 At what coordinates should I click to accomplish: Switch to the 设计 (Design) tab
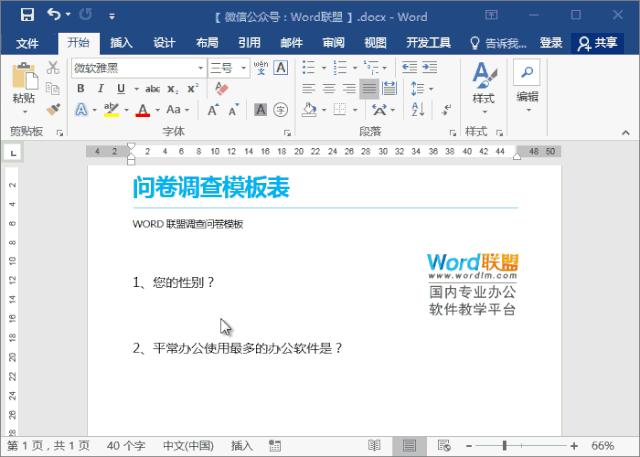click(164, 43)
